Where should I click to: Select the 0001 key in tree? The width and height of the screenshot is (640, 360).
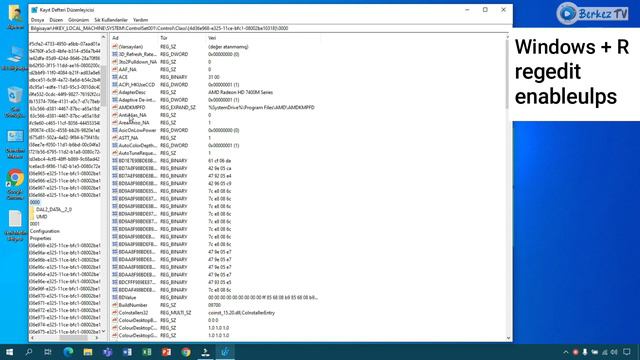tap(35, 224)
